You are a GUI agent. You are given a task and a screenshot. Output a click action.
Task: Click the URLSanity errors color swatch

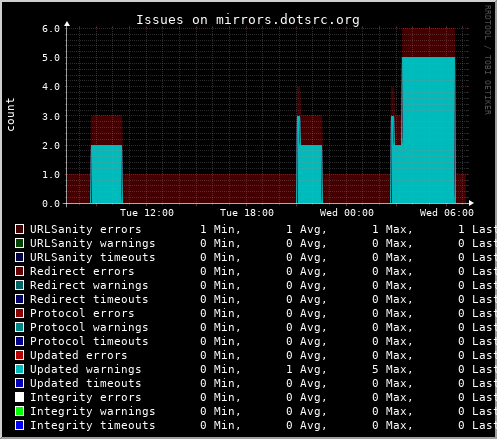click(20, 229)
